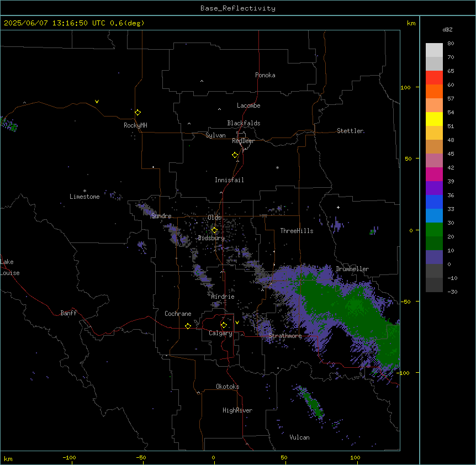Click the Sundre label

[x=161, y=216]
